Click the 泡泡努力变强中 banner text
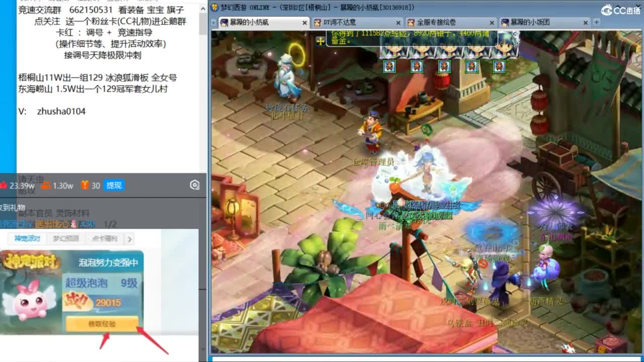This screenshot has height=362, width=644. [x=108, y=262]
